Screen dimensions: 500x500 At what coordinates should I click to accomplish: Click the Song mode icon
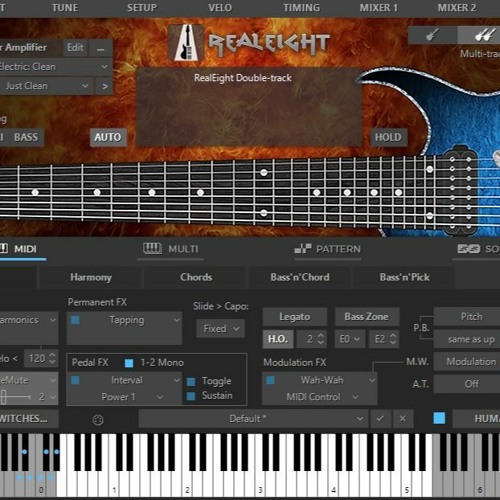[469, 248]
